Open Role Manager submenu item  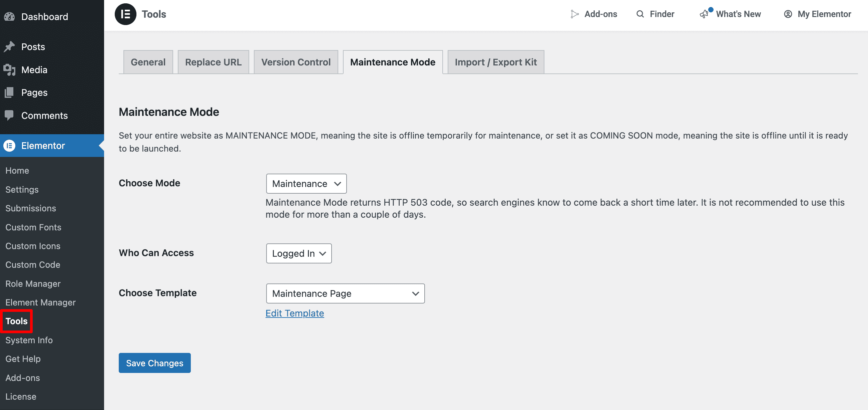click(33, 283)
